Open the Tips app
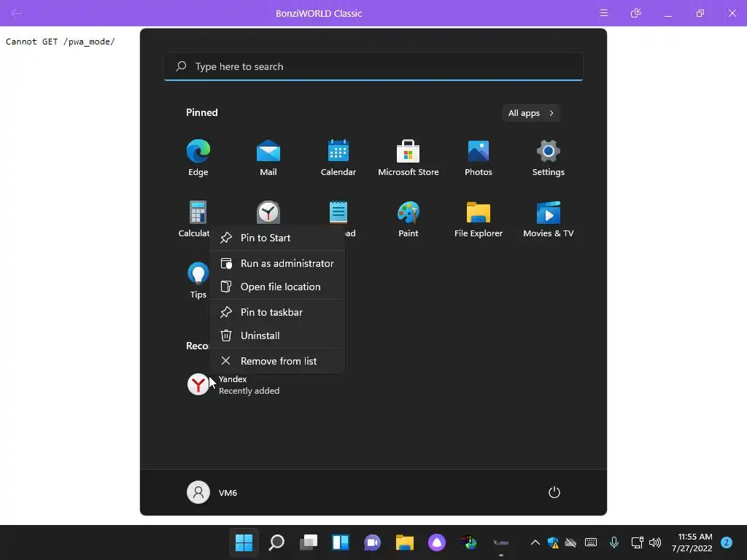This screenshot has height=560, width=747. pyautogui.click(x=198, y=280)
